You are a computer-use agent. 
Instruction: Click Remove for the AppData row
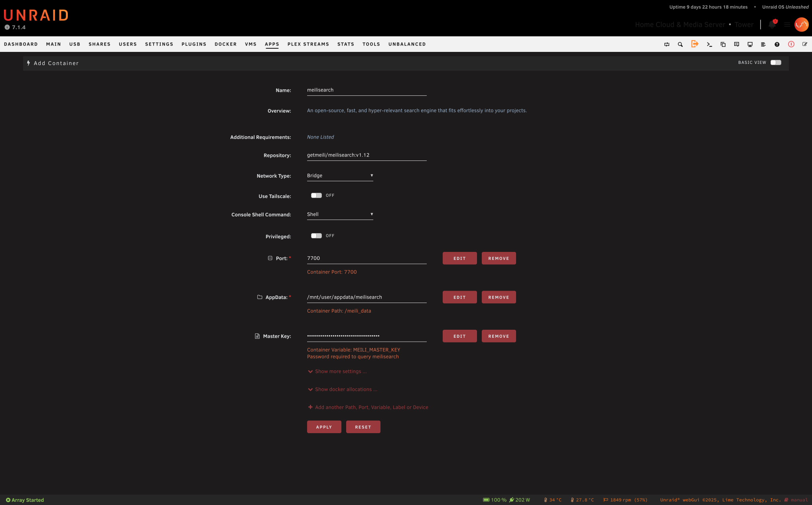[x=499, y=297]
